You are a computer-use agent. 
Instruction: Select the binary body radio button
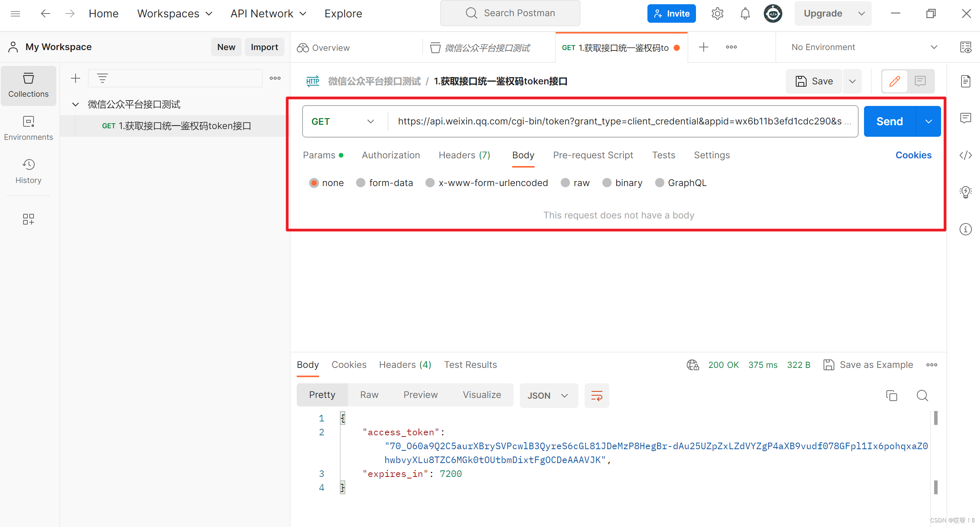pyautogui.click(x=607, y=183)
